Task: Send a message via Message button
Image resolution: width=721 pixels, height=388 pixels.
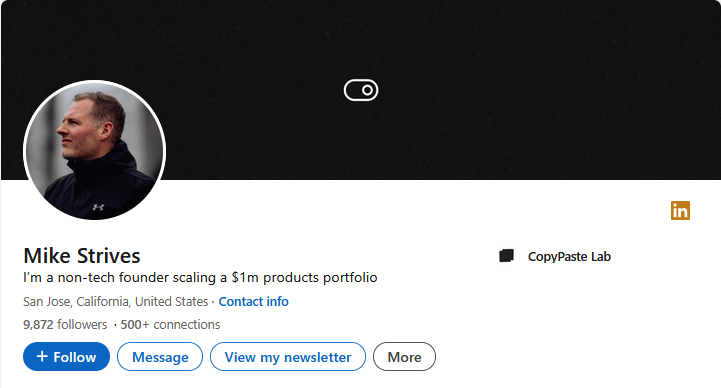Action: click(x=160, y=357)
